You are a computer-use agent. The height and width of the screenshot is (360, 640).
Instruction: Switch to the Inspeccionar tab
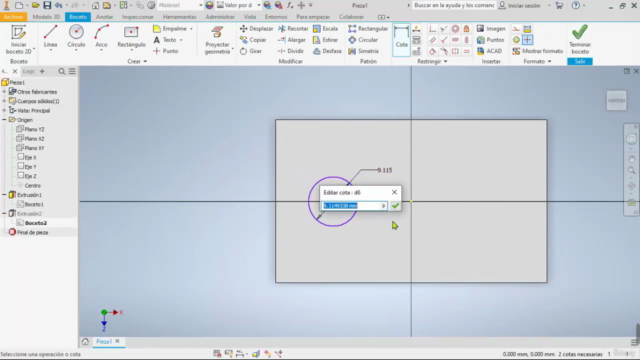pos(138,17)
